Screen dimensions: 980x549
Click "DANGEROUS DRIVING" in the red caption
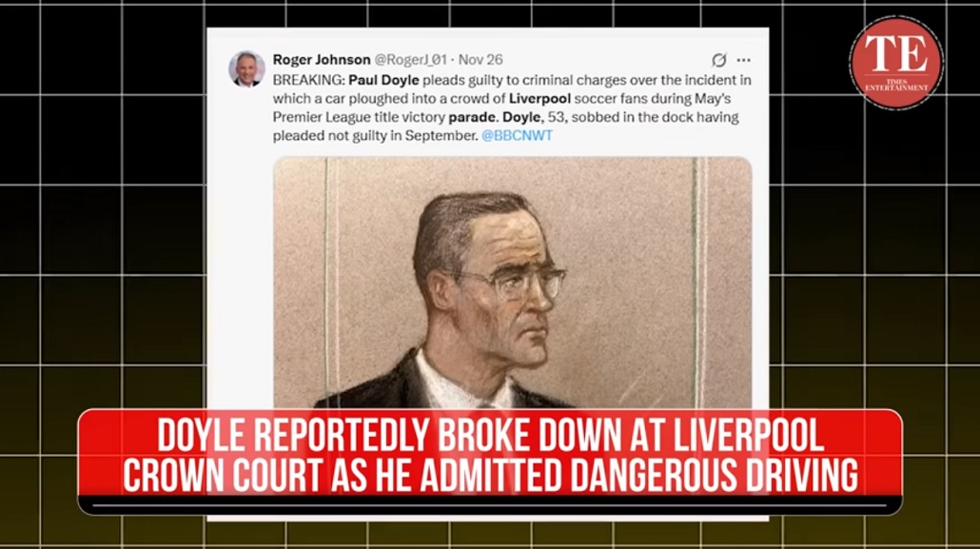tap(714, 476)
